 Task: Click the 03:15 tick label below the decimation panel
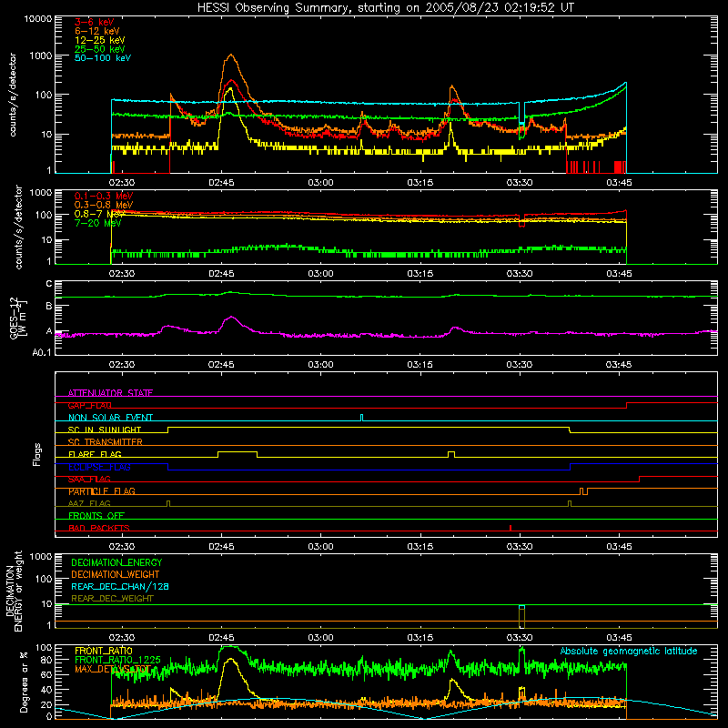coord(420,638)
